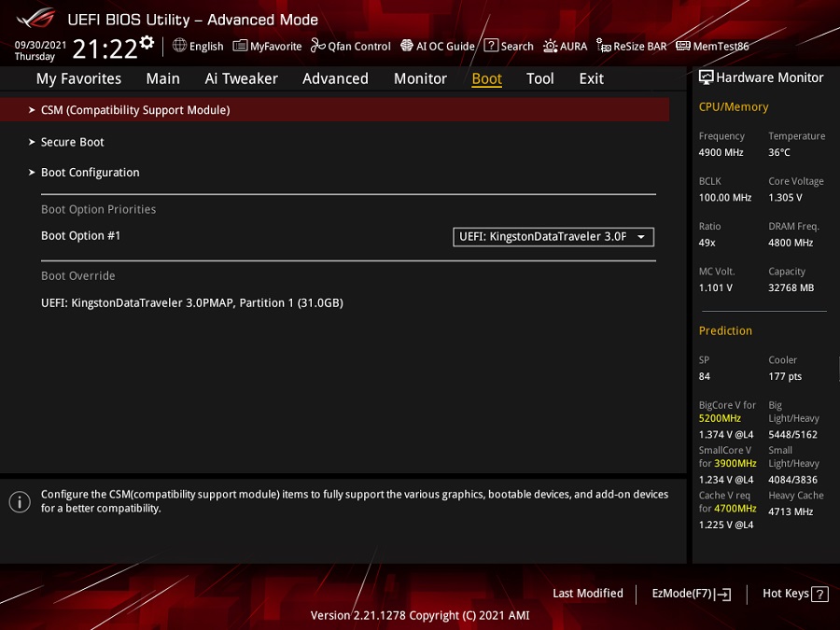Screen dimensions: 840x630
Task: Click the ReSize BAR icon
Action: [x=604, y=46]
